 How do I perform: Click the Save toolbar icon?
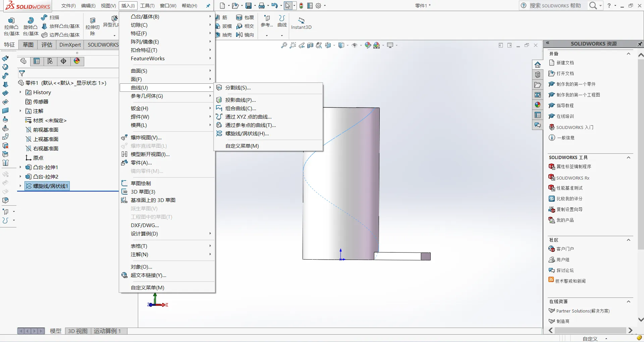(x=249, y=6)
